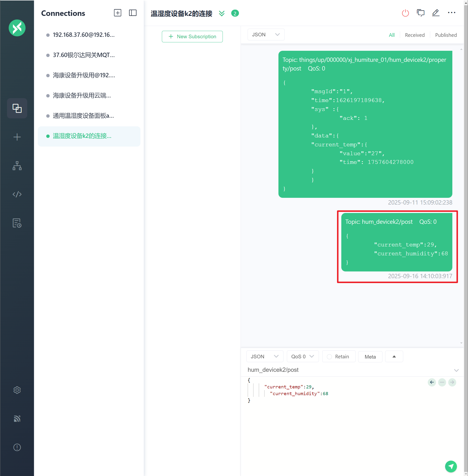Image resolution: width=468 pixels, height=476 pixels.
Task: Click the power disconnect icon
Action: click(x=405, y=13)
